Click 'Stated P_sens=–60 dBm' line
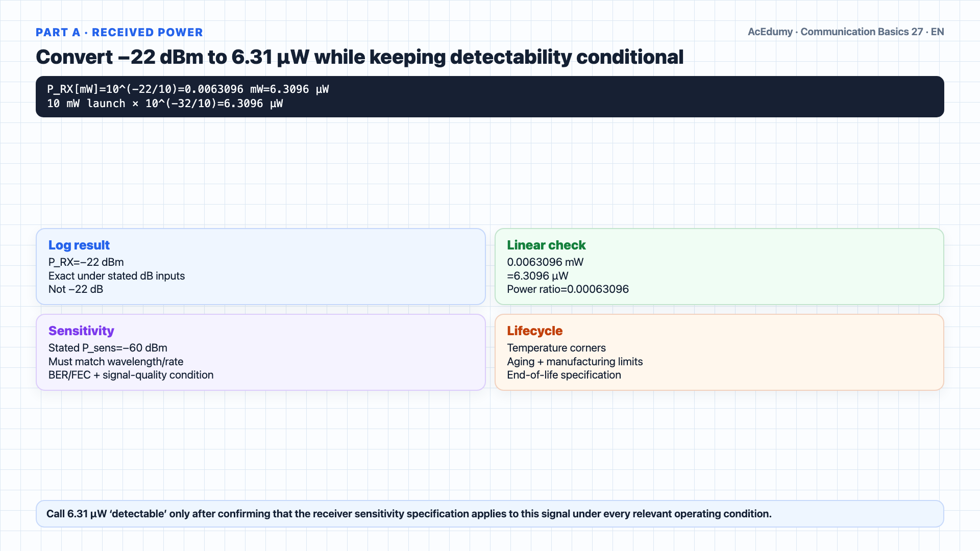This screenshot has width=980, height=551. 108,347
